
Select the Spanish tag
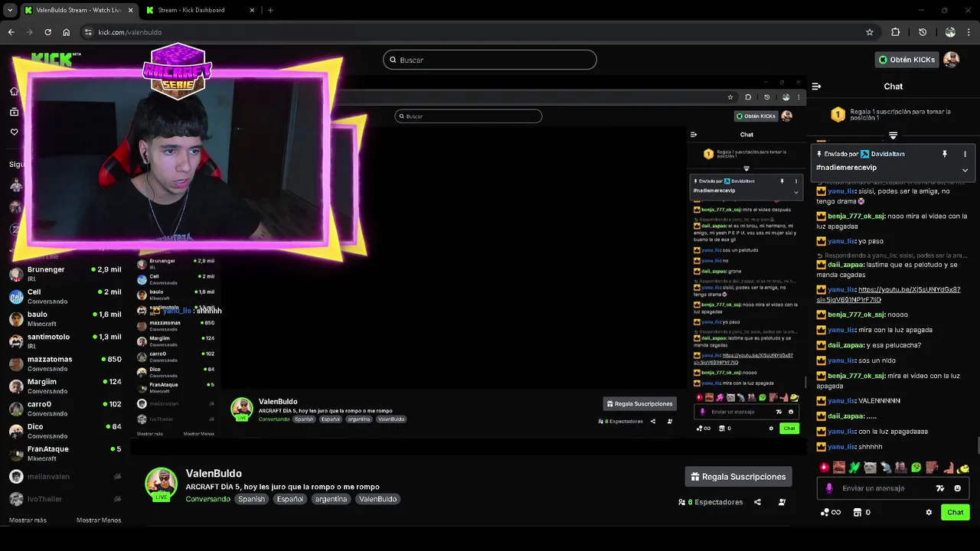click(x=251, y=499)
